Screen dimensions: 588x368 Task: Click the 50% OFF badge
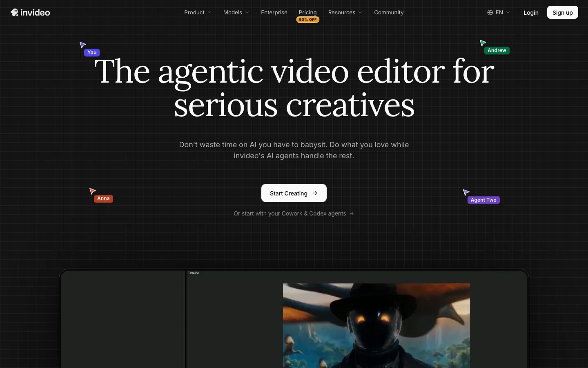tap(308, 20)
